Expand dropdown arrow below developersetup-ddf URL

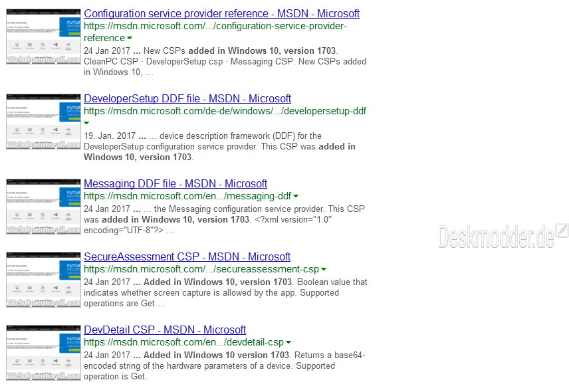(x=86, y=123)
